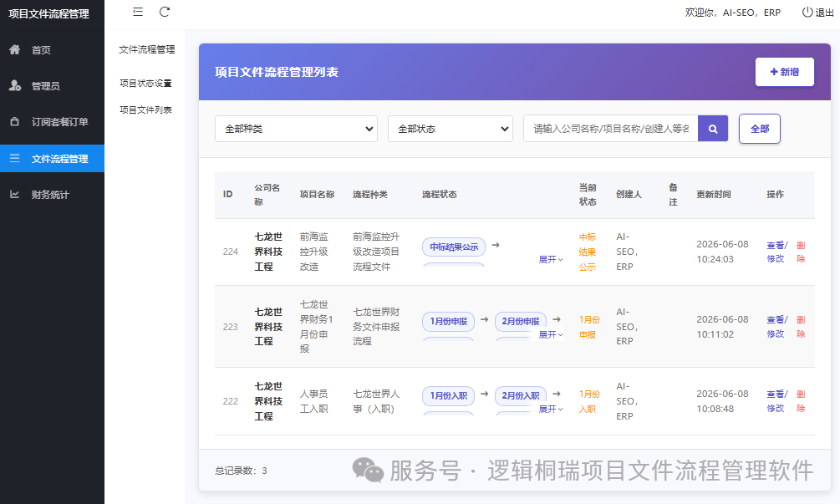Click the 七龙世界财务1月份申报 project name
Screen dimensions: 840x504
tap(316, 326)
